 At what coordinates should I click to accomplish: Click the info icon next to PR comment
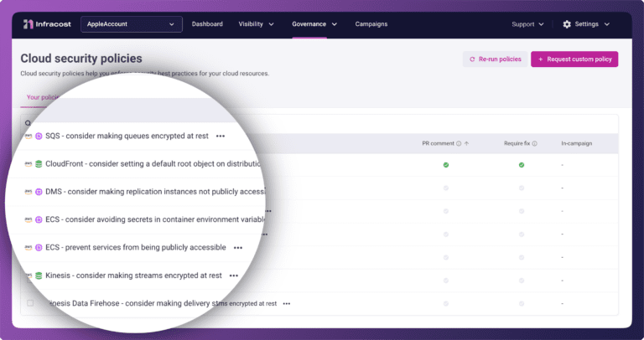[459, 144]
